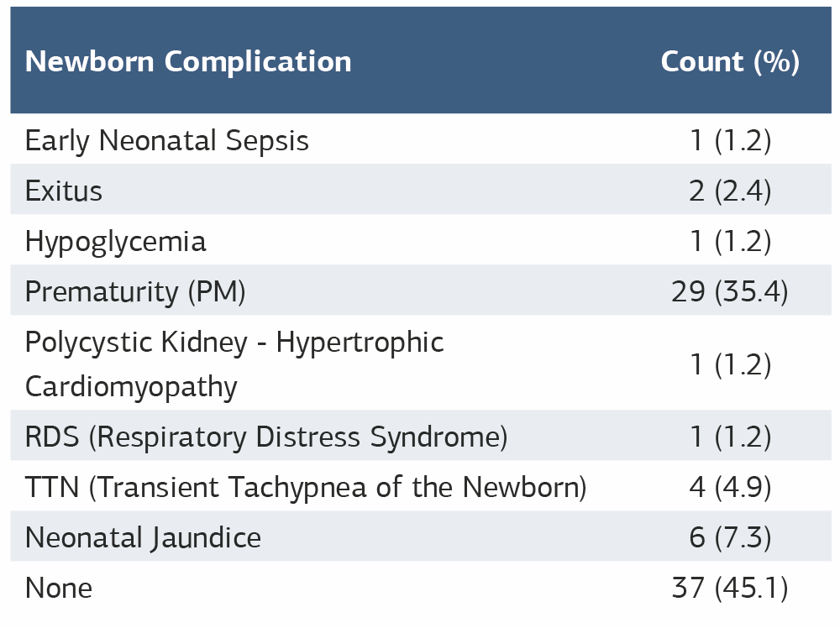The height and width of the screenshot is (628, 840).
Task: Click the Neonatal Jaundice row label
Action: 143,537
